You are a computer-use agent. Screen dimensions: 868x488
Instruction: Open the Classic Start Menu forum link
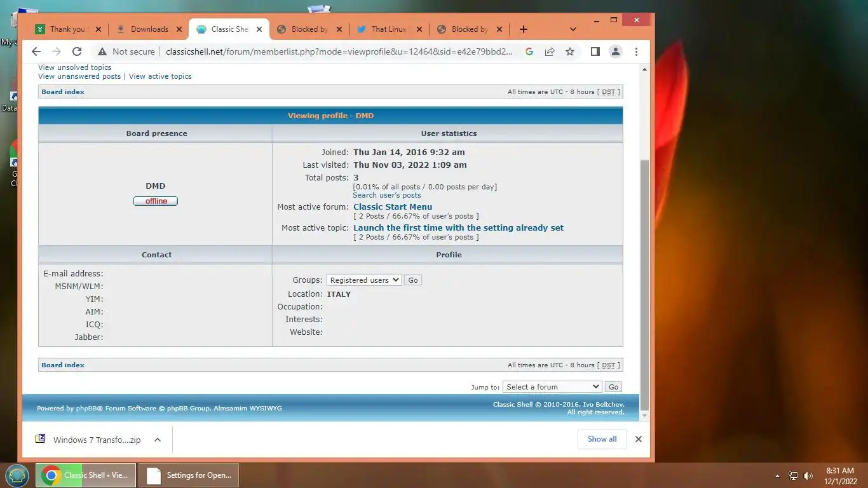[393, 207]
